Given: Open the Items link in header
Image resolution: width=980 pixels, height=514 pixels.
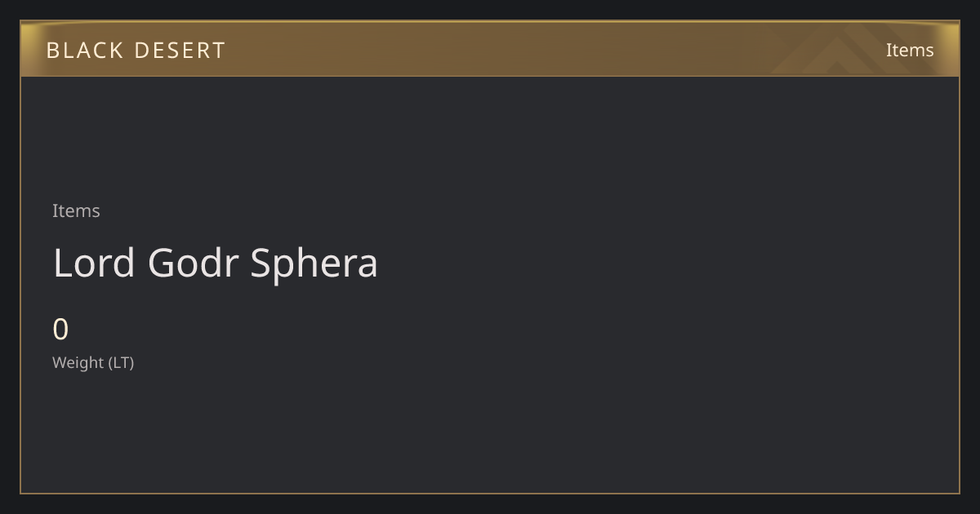Looking at the screenshot, I should tap(910, 50).
